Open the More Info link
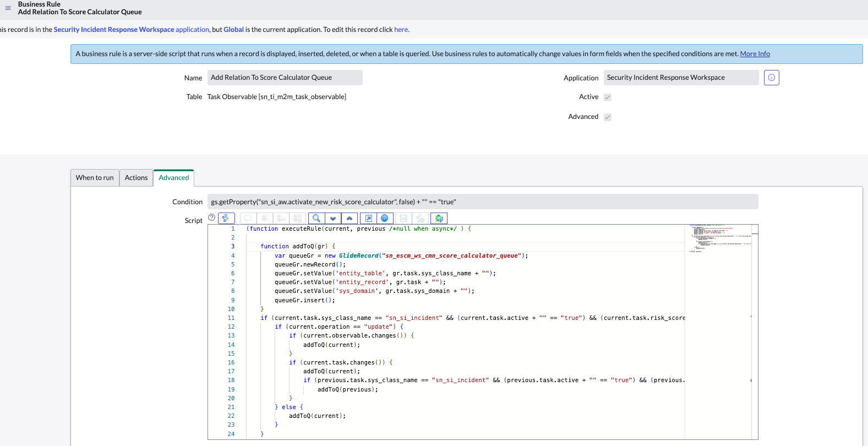This screenshot has height=446, width=868. tap(755, 54)
